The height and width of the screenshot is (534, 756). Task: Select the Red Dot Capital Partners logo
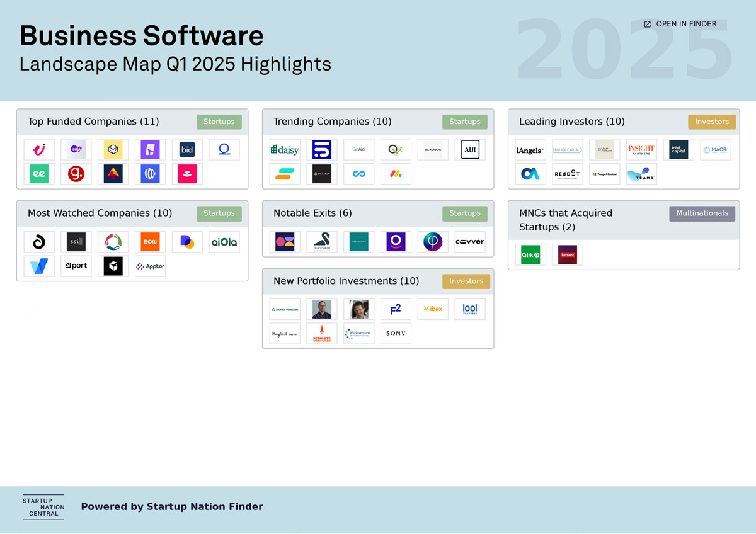(x=568, y=174)
